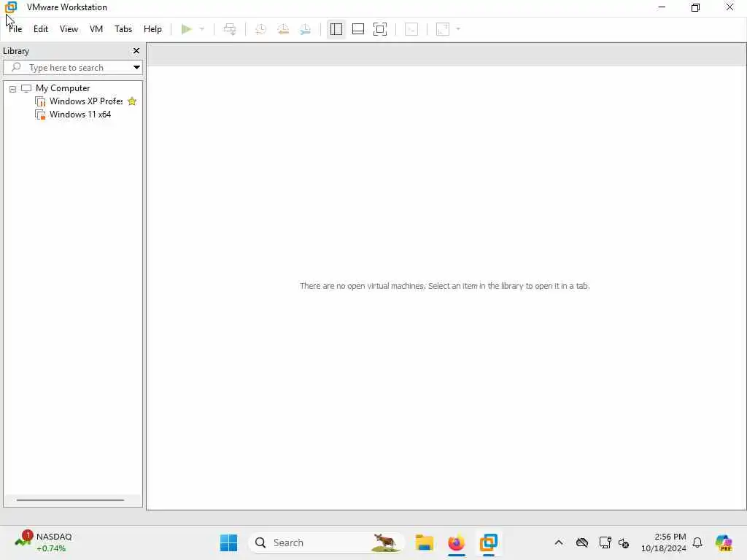
Task: Open the NASDAQ widget on taskbar
Action: pyautogui.click(x=44, y=542)
